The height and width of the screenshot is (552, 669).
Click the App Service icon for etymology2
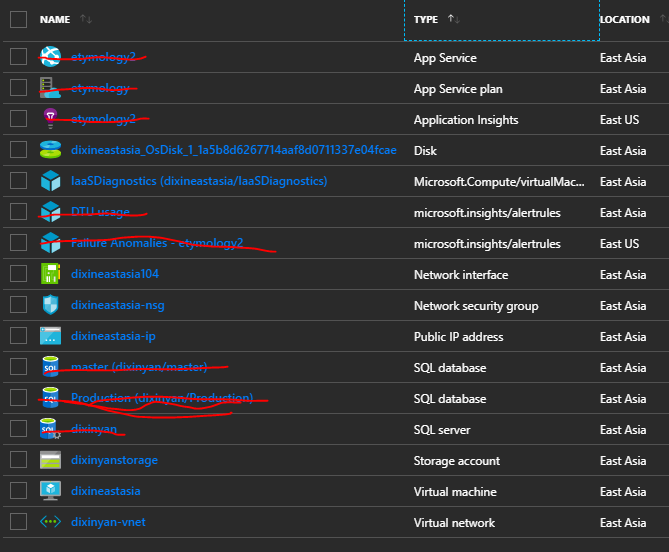click(x=50, y=57)
